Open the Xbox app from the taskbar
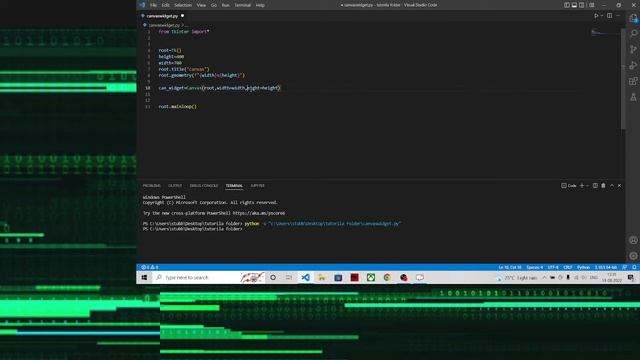 pos(371,278)
